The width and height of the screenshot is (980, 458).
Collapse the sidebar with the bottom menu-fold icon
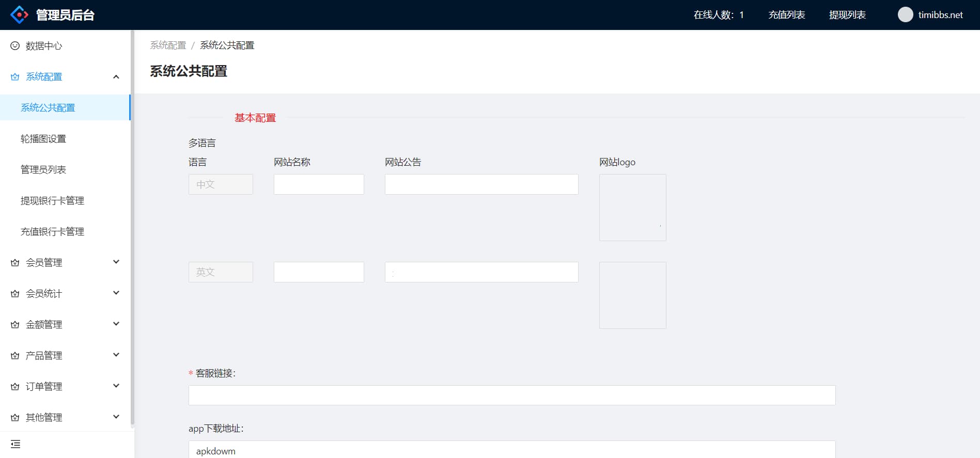point(15,444)
